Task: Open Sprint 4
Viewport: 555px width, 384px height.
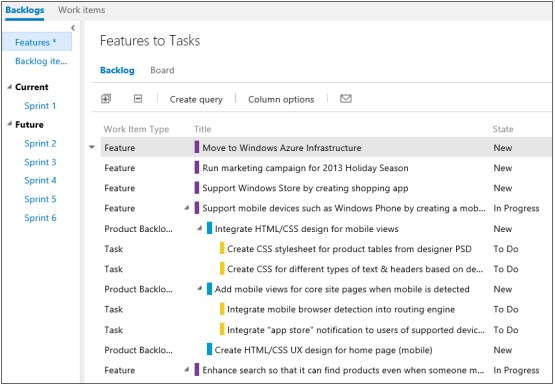Action: (x=40, y=180)
